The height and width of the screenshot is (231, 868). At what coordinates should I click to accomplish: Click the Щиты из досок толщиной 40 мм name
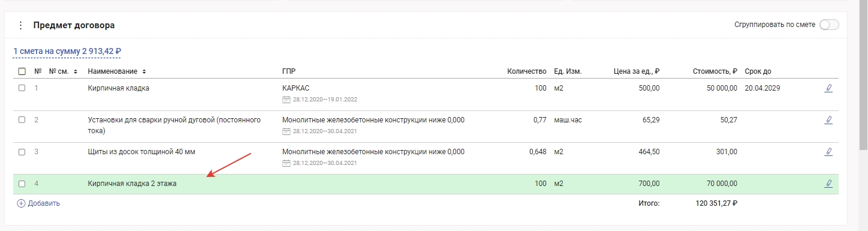pos(141,152)
